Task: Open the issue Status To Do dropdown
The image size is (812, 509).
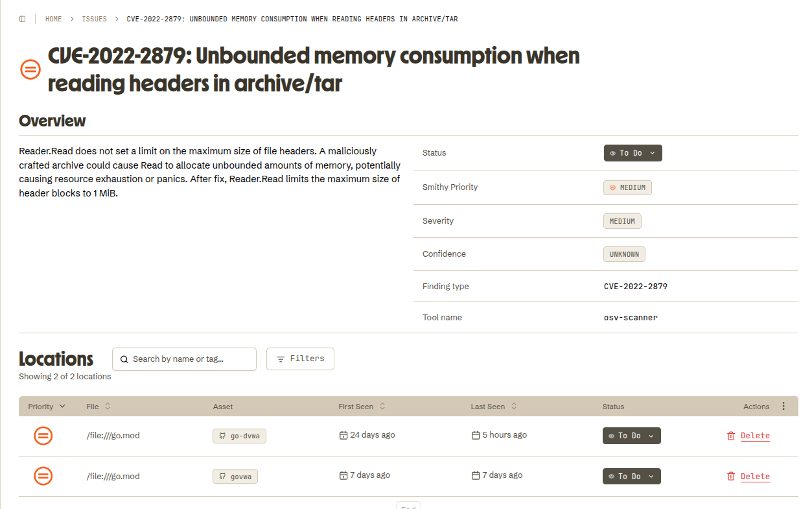Action: pos(632,153)
